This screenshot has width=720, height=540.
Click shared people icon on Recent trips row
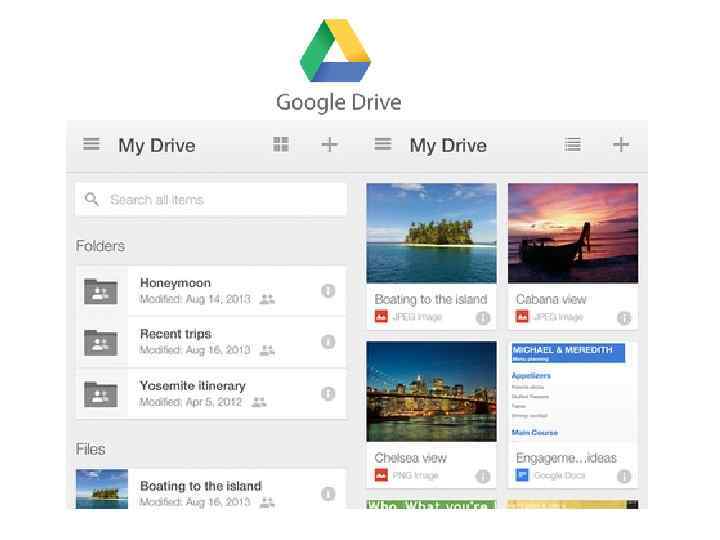267,350
